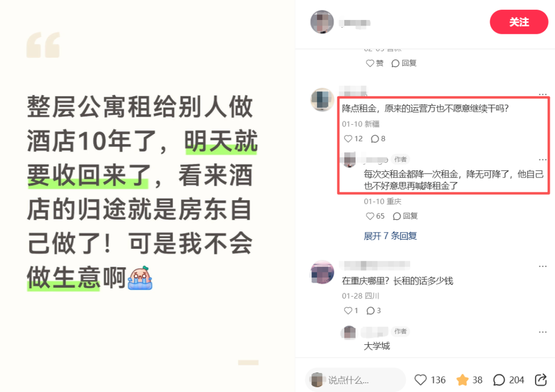This screenshot has width=555, height=392.
Task: Click the post author's avatar at top
Action: point(322,22)
